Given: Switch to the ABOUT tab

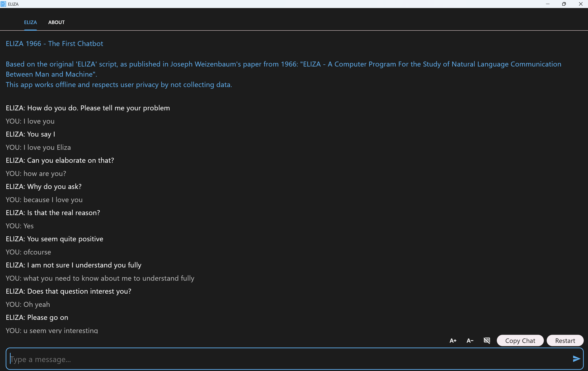Looking at the screenshot, I should coord(56,22).
